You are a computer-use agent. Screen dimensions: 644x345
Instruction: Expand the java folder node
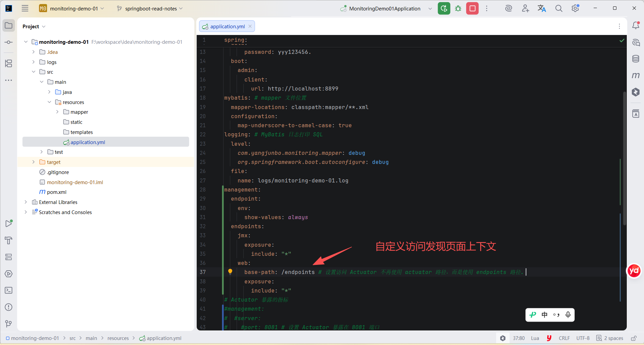point(49,92)
